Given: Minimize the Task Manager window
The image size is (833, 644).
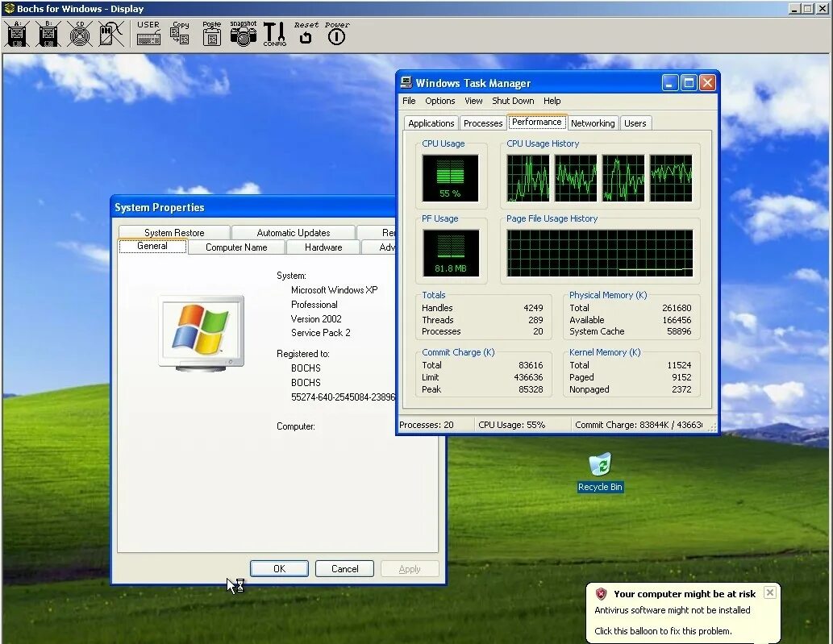Looking at the screenshot, I should 670,83.
